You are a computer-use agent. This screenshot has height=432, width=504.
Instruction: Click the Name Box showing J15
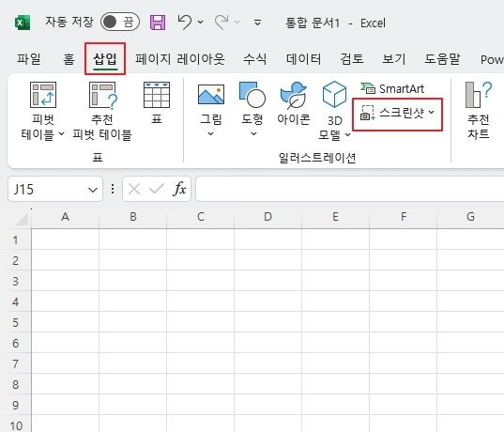pyautogui.click(x=55, y=189)
